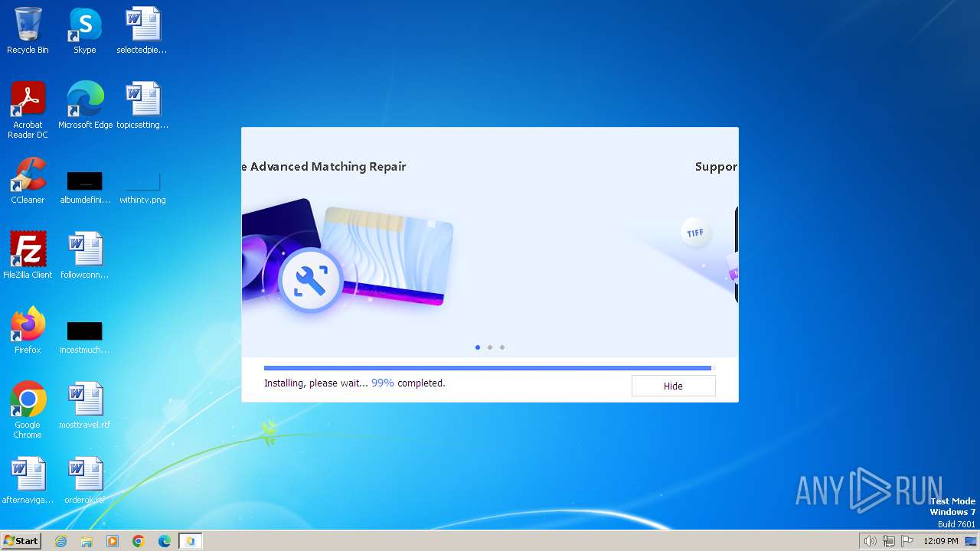Image resolution: width=980 pixels, height=551 pixels.
Task: Open the orderok.rtf document
Action: point(85,481)
